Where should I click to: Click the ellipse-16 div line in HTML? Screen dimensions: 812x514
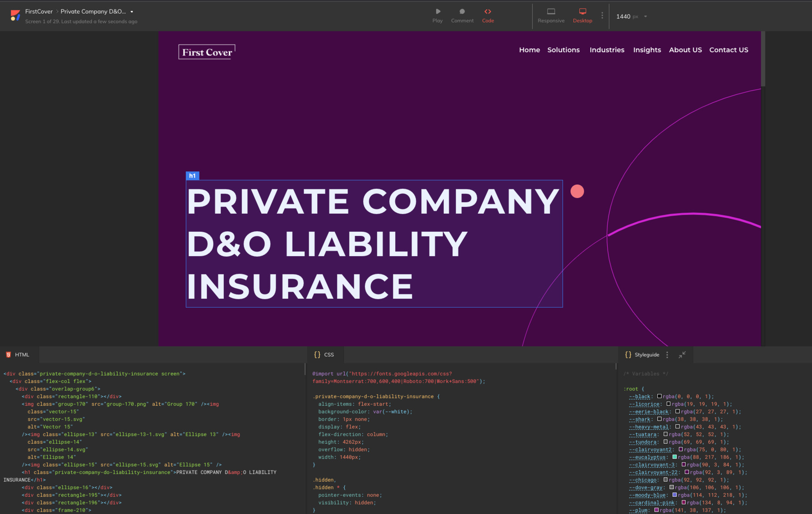(x=67, y=487)
